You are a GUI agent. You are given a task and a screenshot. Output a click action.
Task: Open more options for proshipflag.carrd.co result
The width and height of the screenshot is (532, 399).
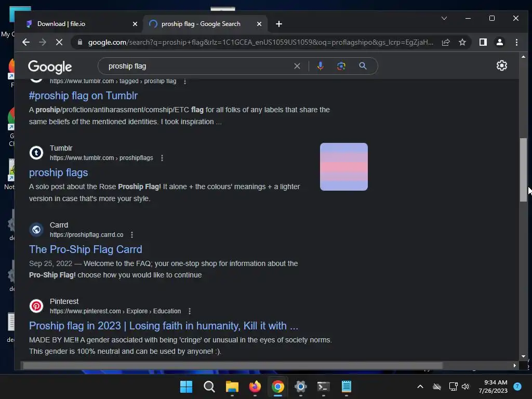(x=132, y=235)
